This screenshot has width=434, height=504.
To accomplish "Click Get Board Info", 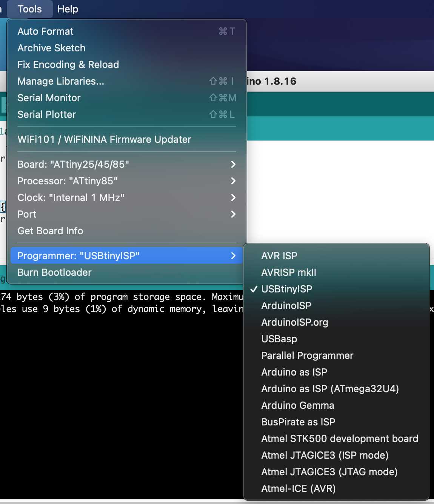I will tap(127, 231).
